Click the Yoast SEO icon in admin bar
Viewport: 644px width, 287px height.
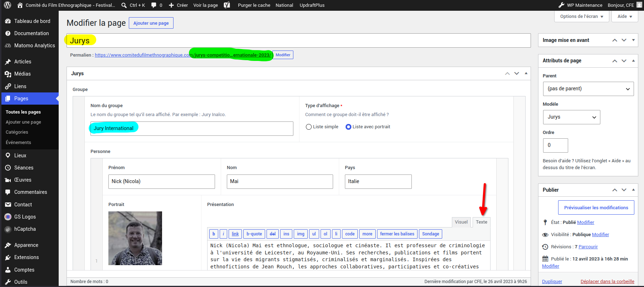coord(227,5)
